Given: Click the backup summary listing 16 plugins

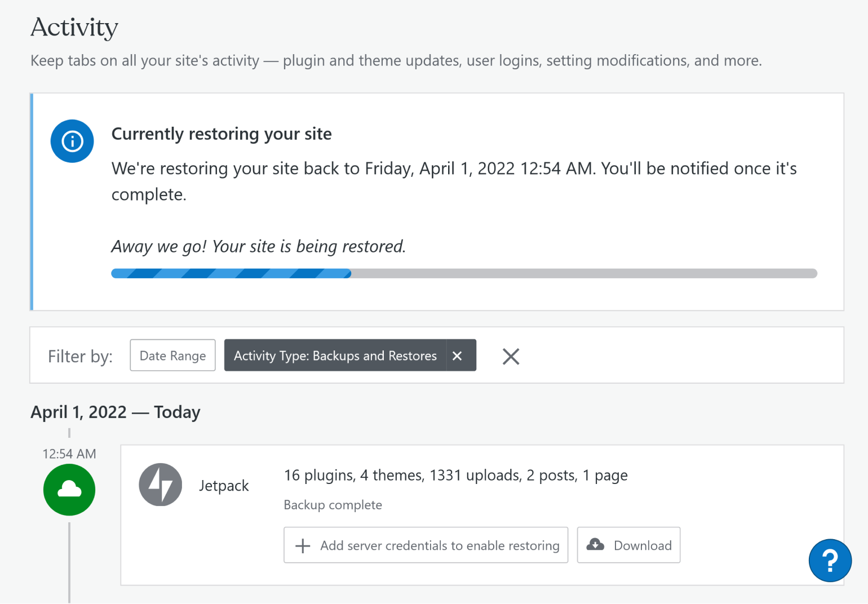Looking at the screenshot, I should tap(455, 476).
